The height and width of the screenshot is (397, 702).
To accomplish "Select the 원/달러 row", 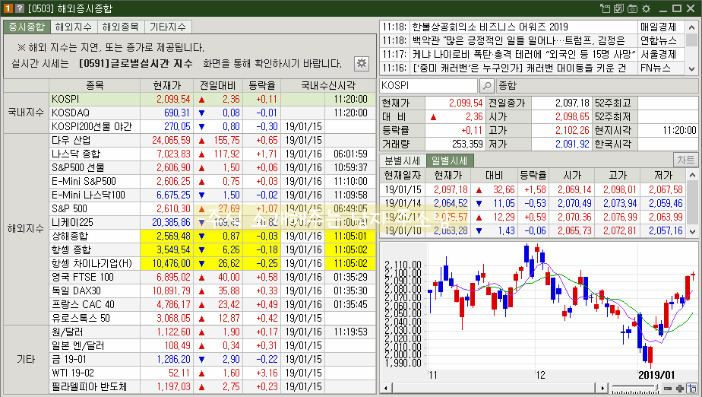I will [x=212, y=332].
